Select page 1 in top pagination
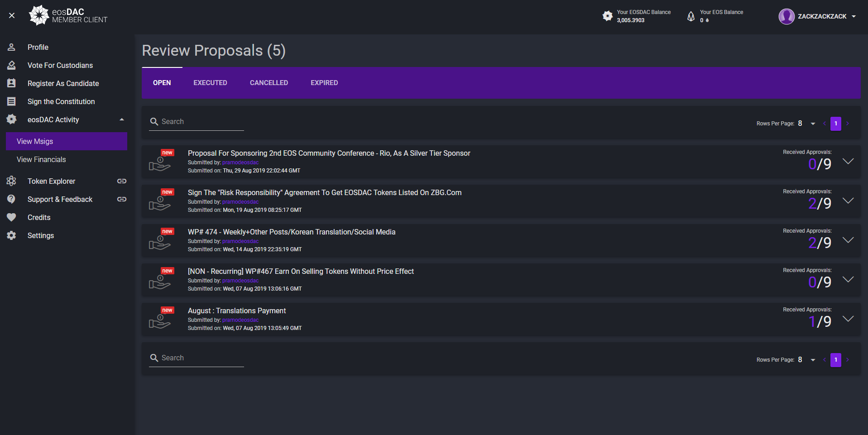Viewport: 868px width, 435px height. pos(836,124)
